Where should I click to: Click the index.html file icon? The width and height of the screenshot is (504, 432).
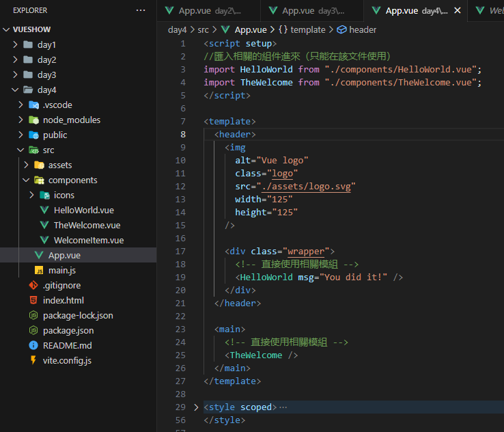tap(33, 300)
